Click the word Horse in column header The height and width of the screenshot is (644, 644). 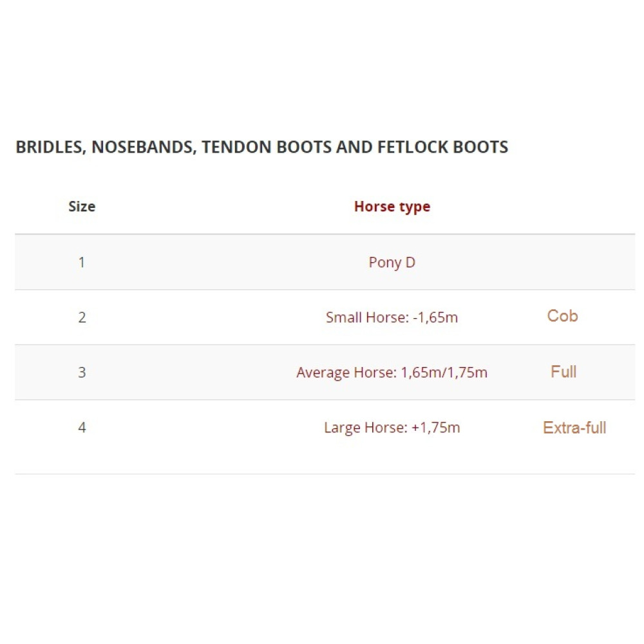pyautogui.click(x=374, y=206)
